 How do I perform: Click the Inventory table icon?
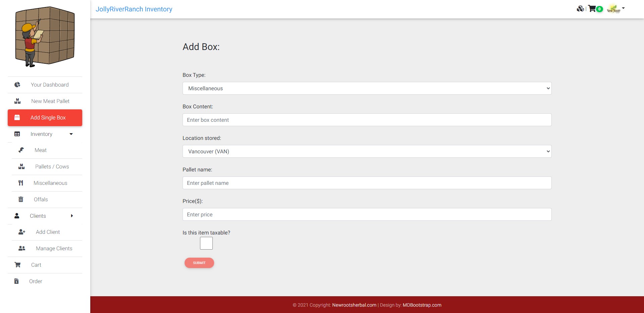17,134
